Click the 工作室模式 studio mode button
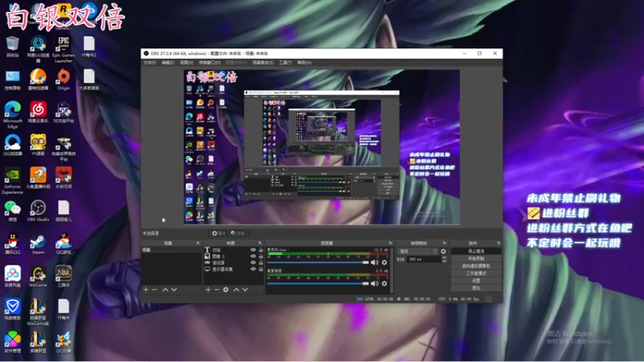The height and width of the screenshot is (362, 644). 476,274
